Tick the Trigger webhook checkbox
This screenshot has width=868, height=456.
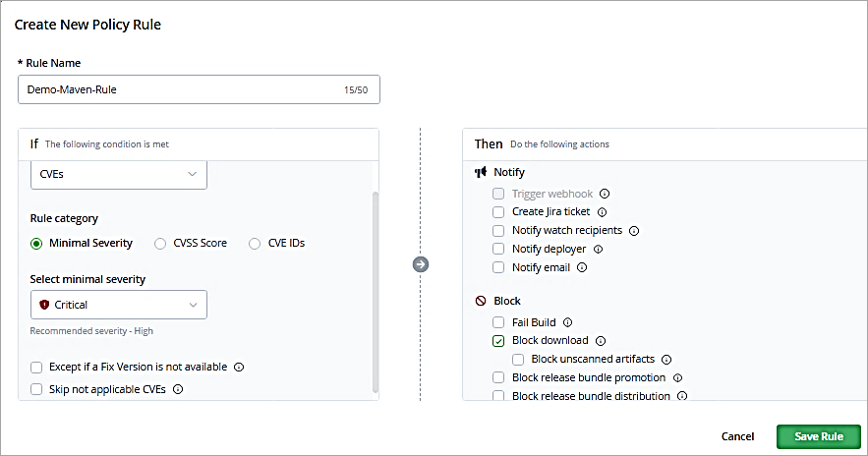[498, 194]
